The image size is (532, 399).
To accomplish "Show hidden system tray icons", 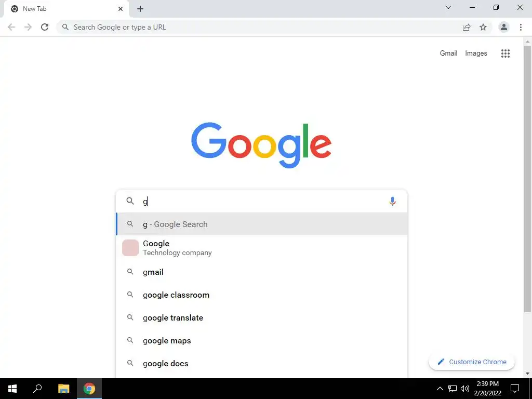I will click(x=440, y=389).
